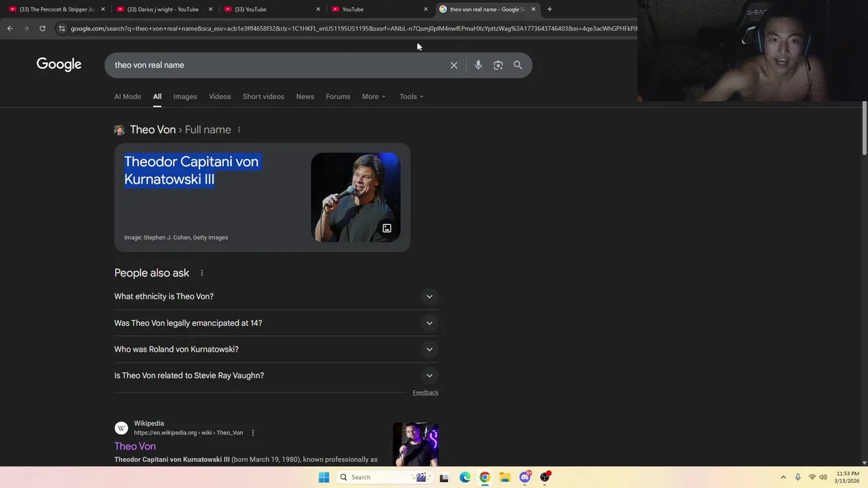Switch to News results
Viewport: 868px width, 488px height.
(x=305, y=96)
